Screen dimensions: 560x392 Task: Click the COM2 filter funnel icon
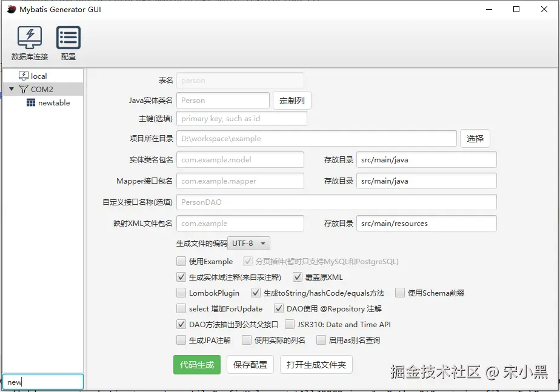click(x=24, y=89)
